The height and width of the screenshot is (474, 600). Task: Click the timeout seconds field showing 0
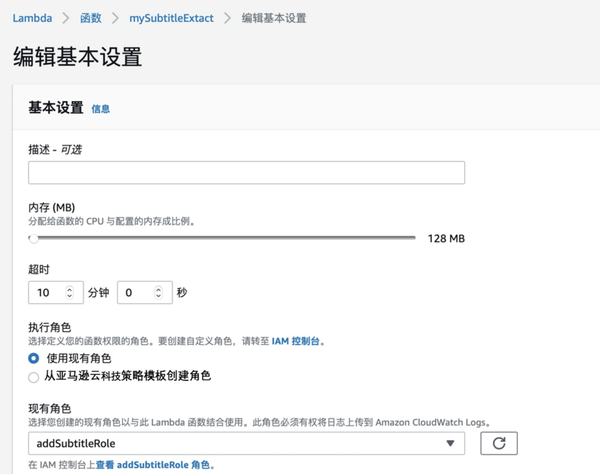(x=145, y=293)
